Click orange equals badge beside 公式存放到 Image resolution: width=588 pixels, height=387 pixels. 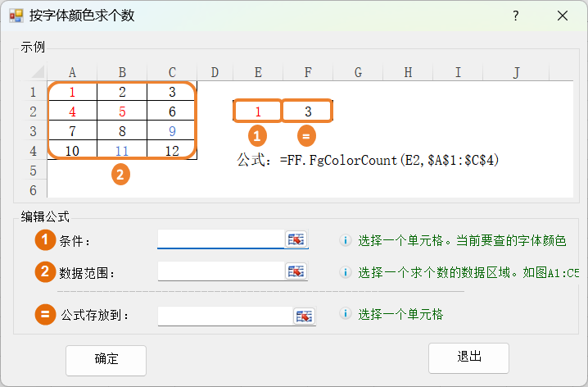[x=45, y=314]
